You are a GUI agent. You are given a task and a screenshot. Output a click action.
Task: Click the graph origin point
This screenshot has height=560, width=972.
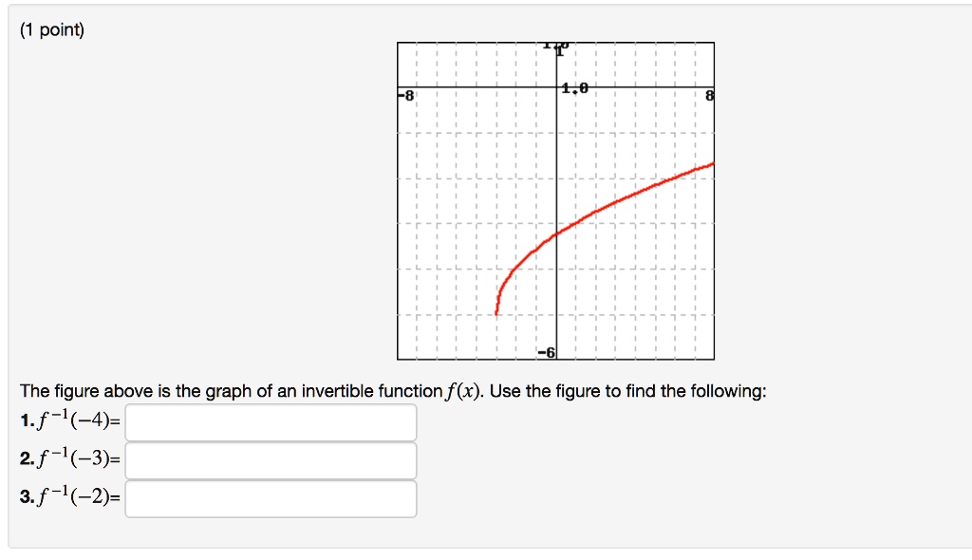556,86
